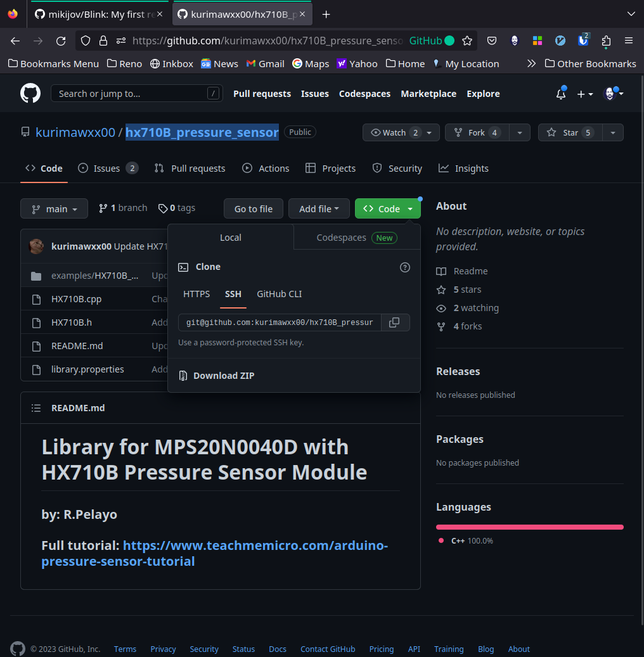The width and height of the screenshot is (644, 657).
Task: Open the Security tab
Action: click(397, 169)
